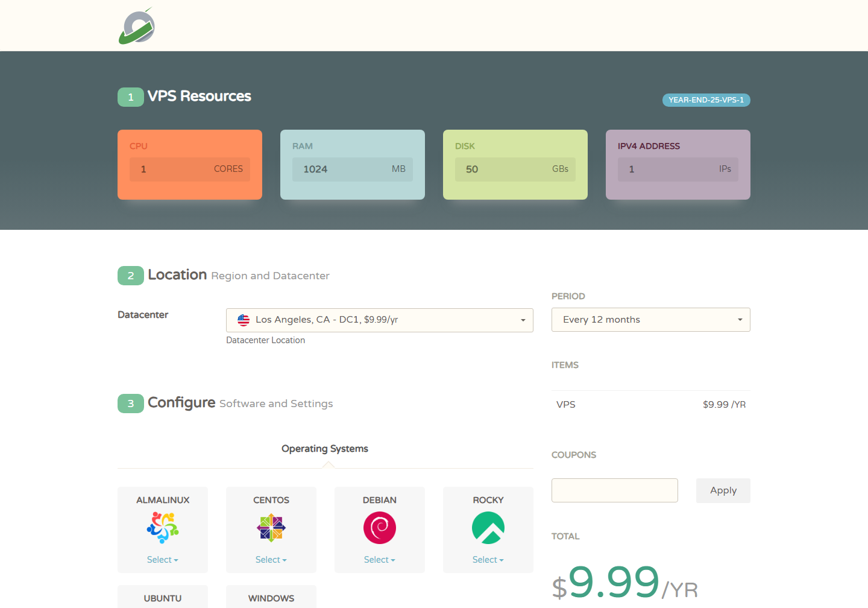Click the YEAR-END-25-VPS-1 promo badge
868x608 pixels.
[706, 100]
